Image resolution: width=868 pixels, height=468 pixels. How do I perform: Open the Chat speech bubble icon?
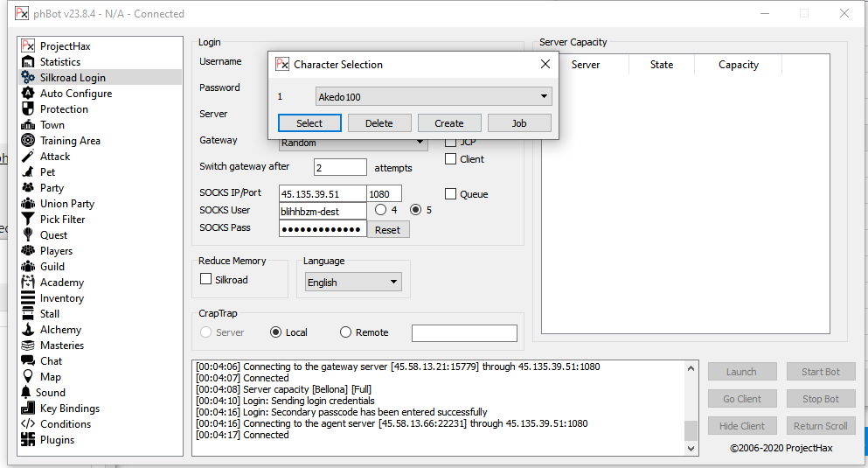click(x=28, y=361)
